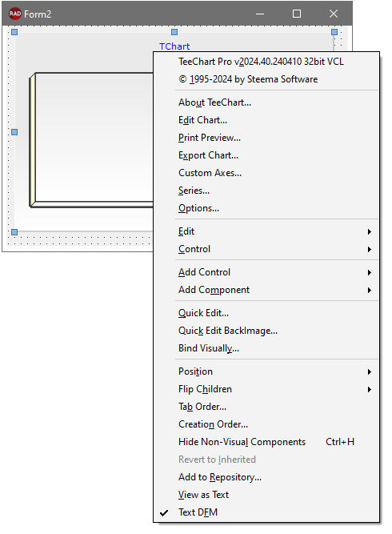Select top-right sizing handle of chart
Viewport: 392px width, 534px height.
[x=334, y=32]
